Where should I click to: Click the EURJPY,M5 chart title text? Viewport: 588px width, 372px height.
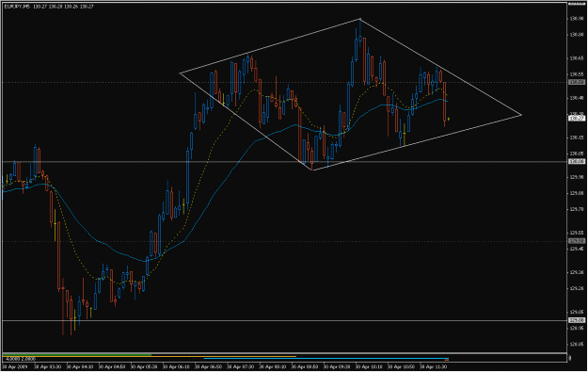(x=17, y=7)
